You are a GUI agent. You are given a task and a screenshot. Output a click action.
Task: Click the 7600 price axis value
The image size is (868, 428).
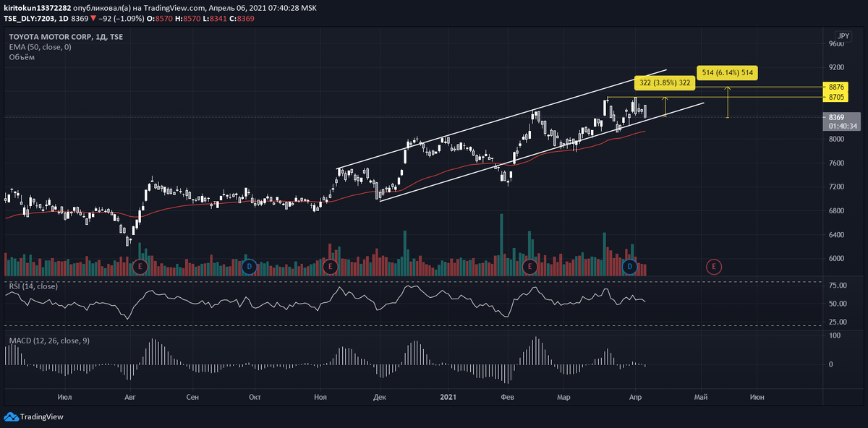point(836,163)
